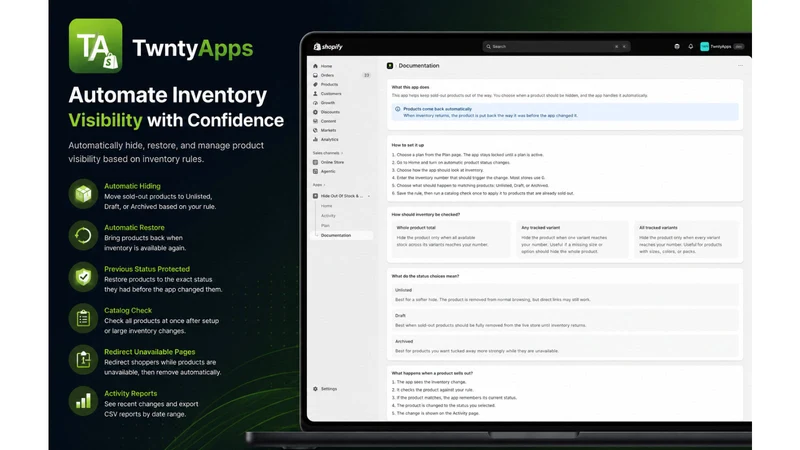Click the Content icon in sidebar
800x450 pixels.
point(315,121)
